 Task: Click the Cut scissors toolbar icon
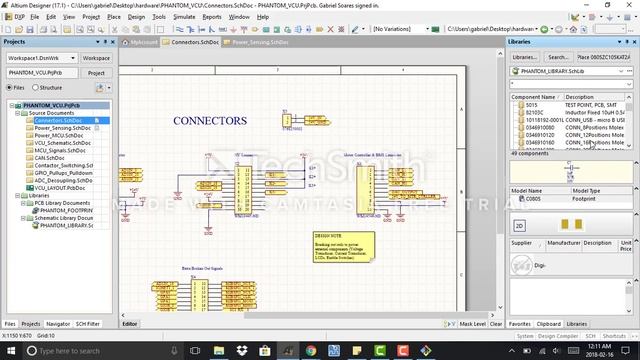pos(115,29)
